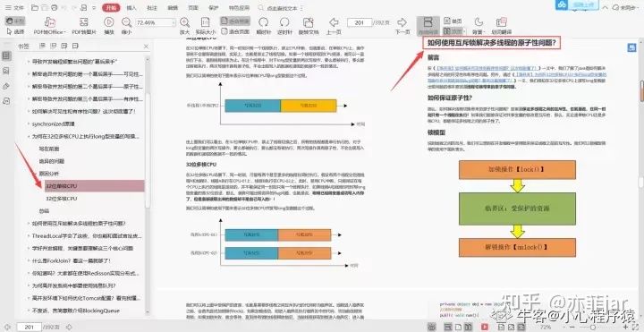Click the page number field showing 201

360,22
